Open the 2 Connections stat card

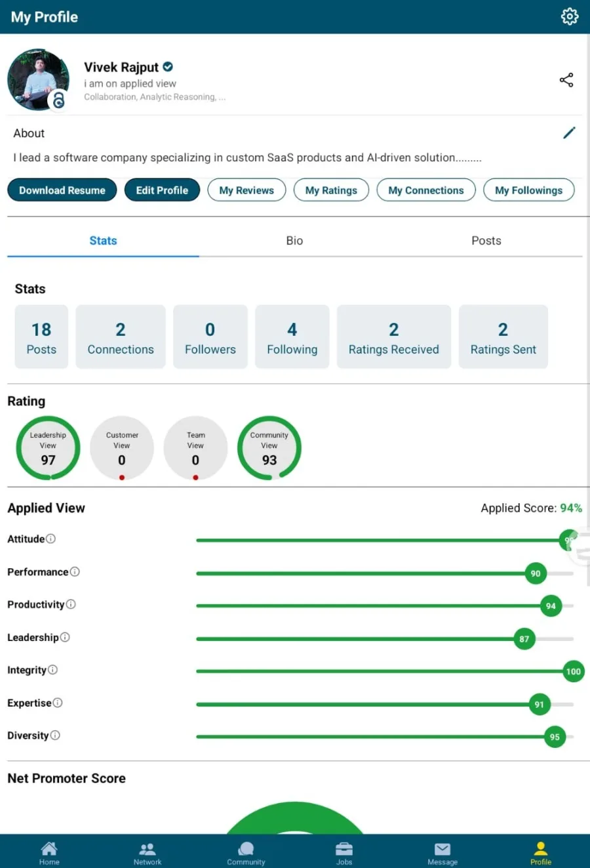pyautogui.click(x=121, y=337)
